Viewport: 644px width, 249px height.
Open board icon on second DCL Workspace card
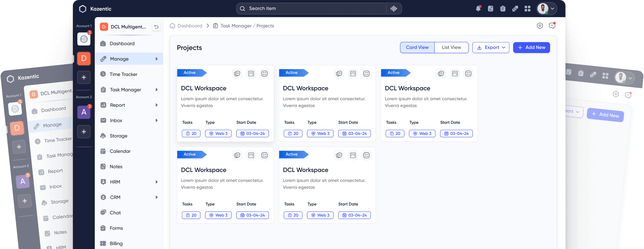tap(353, 73)
